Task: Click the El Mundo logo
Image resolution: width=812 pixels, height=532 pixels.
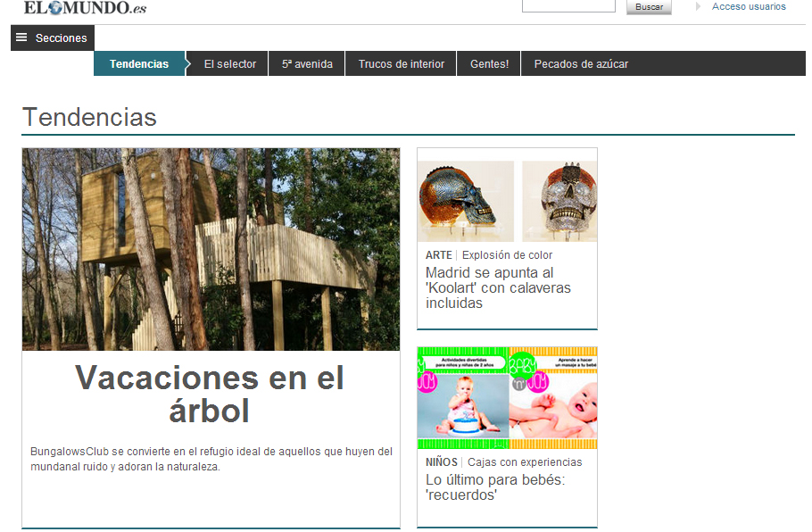Action: [x=85, y=8]
